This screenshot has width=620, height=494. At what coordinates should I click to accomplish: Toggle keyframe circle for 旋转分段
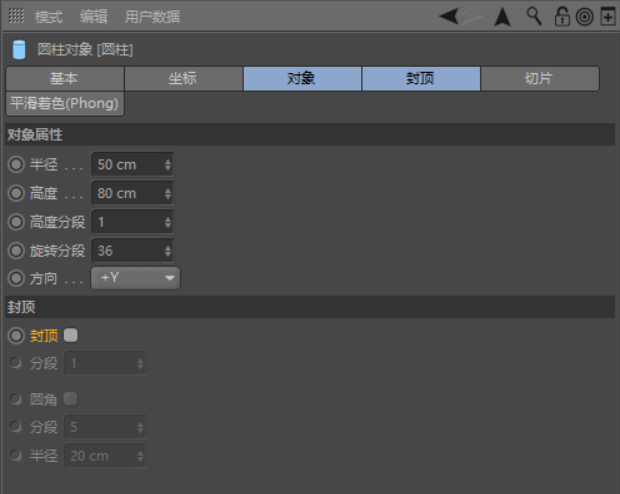point(17,251)
